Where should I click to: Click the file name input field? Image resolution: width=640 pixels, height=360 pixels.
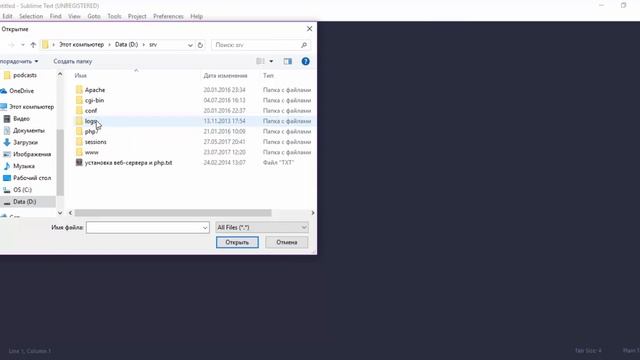(144, 228)
